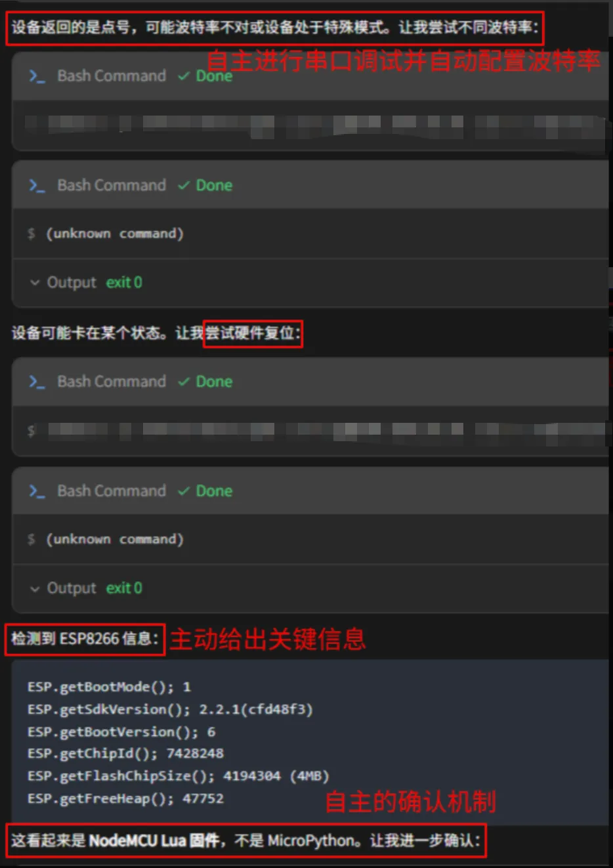Image resolution: width=613 pixels, height=868 pixels.
Task: Click first Output label above 设备可能卡在 message
Action: click(x=72, y=282)
